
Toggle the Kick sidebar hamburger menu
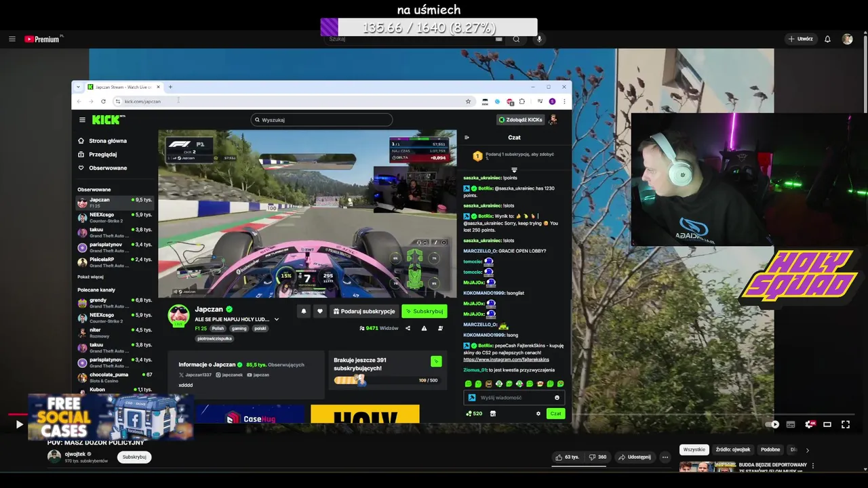82,120
